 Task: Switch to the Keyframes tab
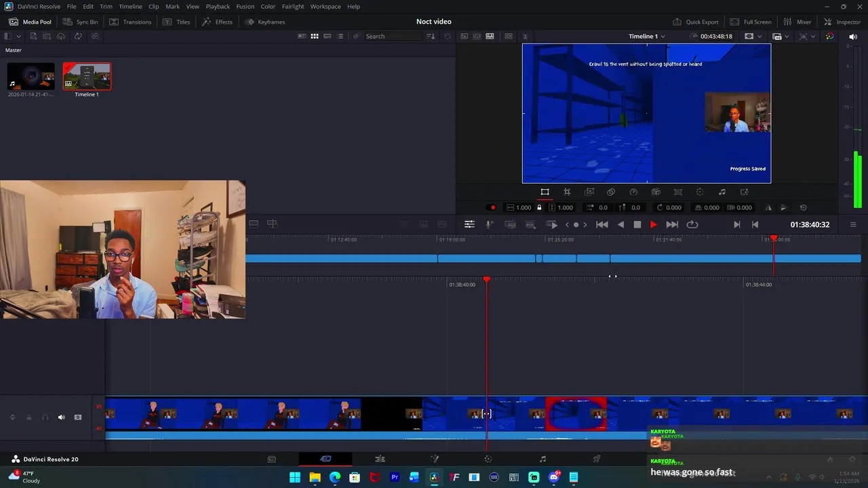[x=265, y=22]
